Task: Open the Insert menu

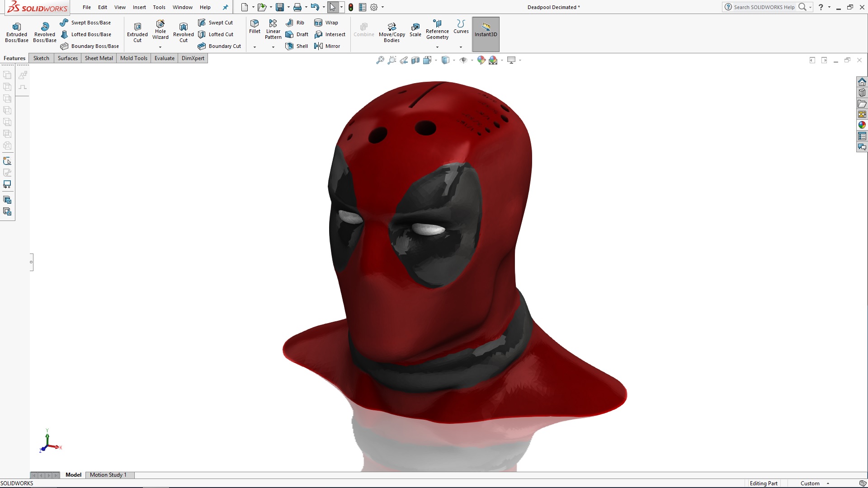Action: click(x=139, y=7)
